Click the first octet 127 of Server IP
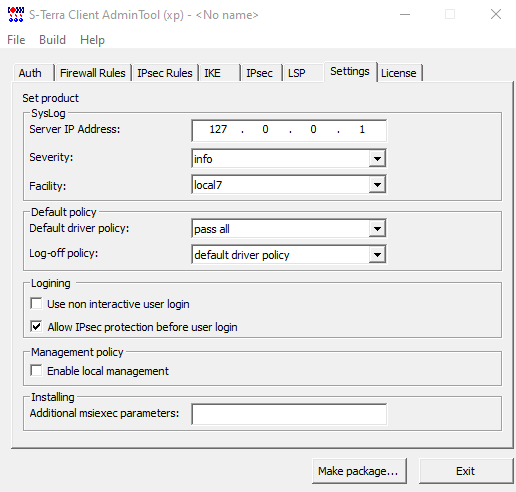The image size is (516, 492). 218,129
